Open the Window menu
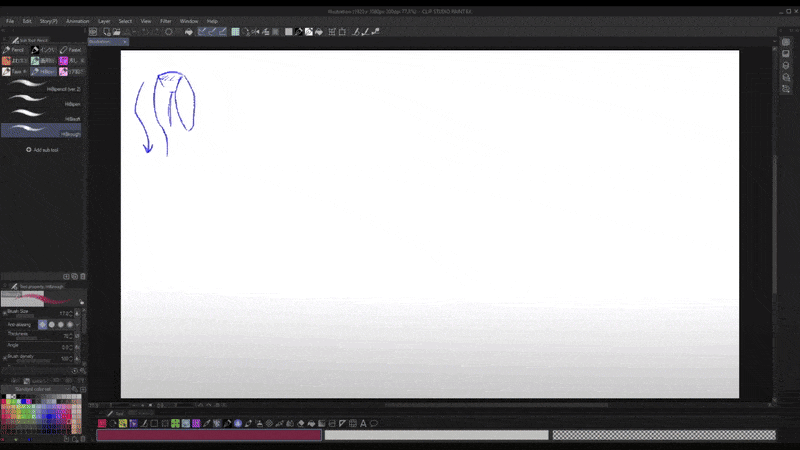800x450 pixels. (189, 21)
